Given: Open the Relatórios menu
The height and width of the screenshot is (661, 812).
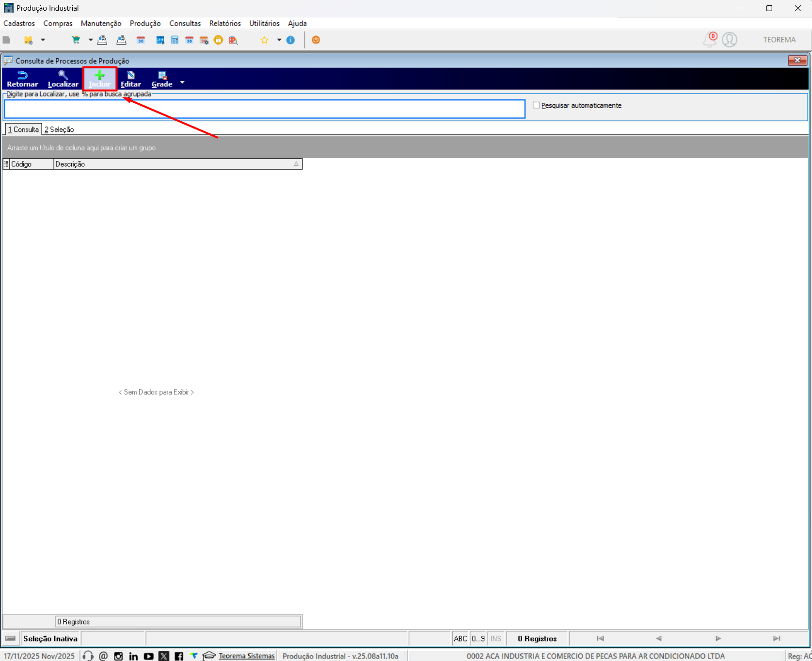Looking at the screenshot, I should pos(225,23).
